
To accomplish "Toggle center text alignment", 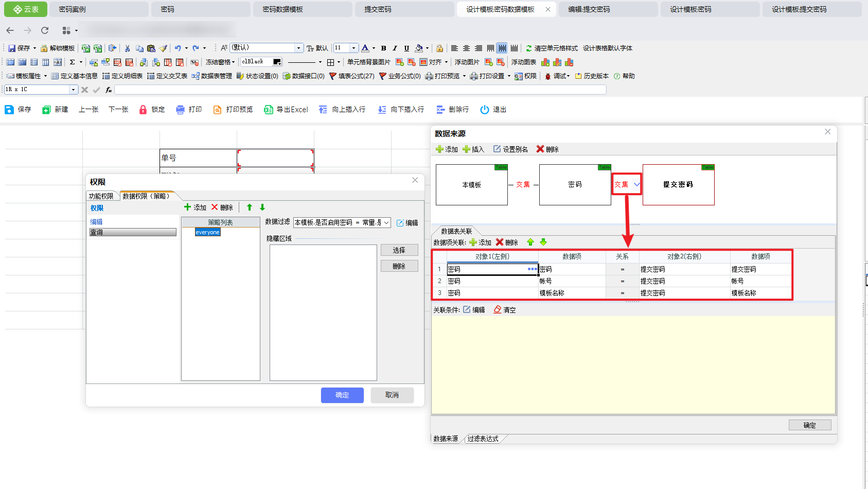I will coord(466,48).
